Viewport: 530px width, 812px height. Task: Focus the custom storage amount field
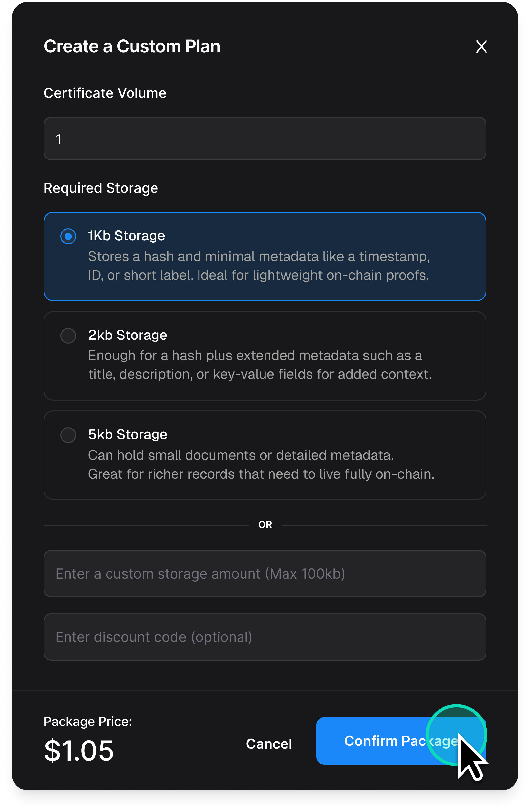coord(265,573)
